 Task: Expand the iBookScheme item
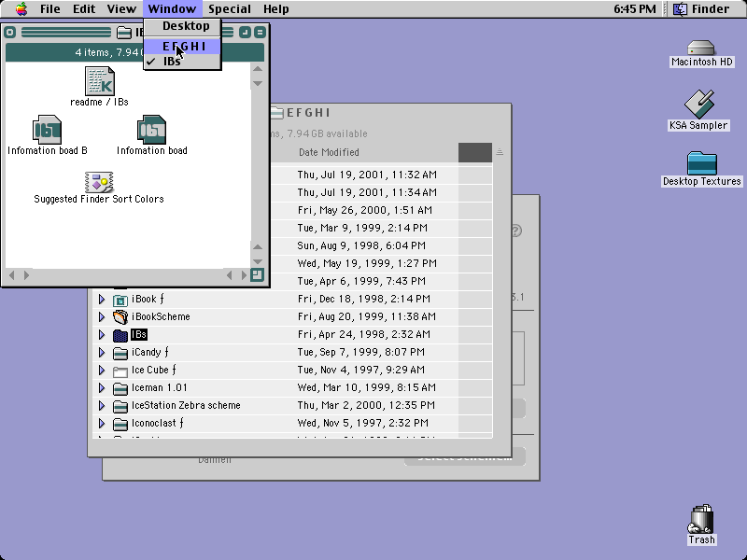click(102, 317)
